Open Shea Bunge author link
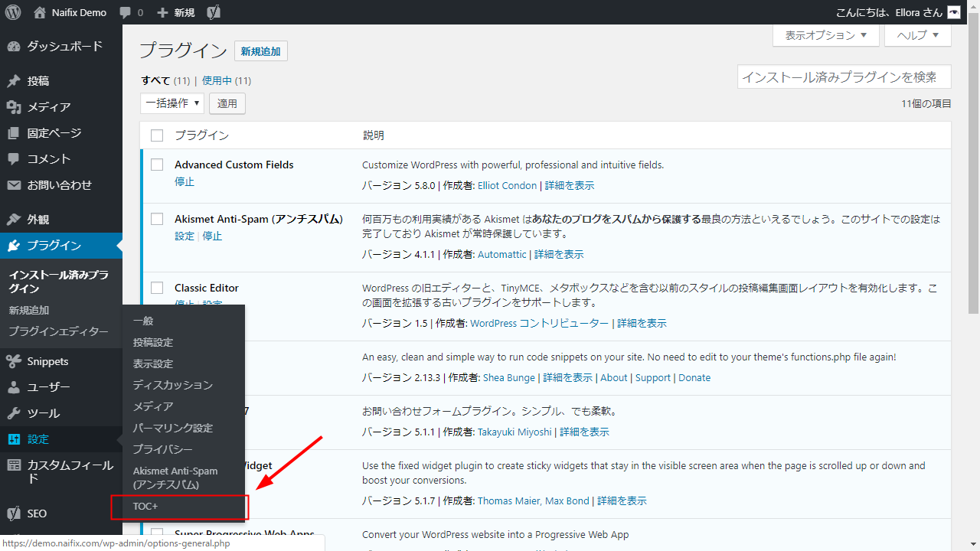 [510, 377]
